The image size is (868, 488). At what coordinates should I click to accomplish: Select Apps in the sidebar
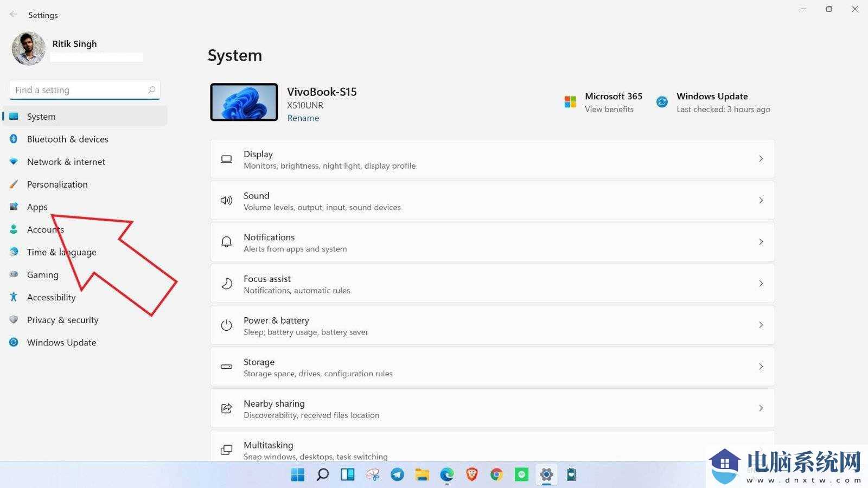(85, 207)
